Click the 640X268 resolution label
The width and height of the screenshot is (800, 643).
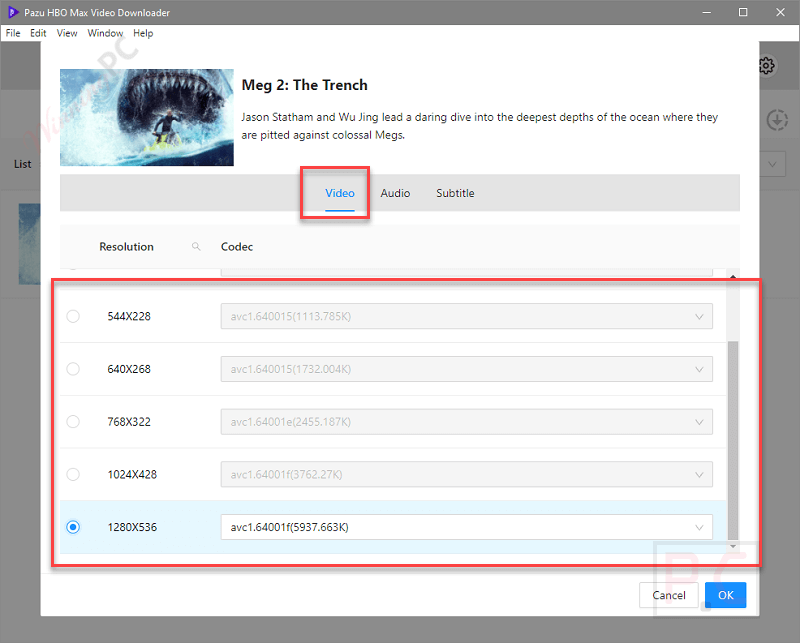coord(129,369)
